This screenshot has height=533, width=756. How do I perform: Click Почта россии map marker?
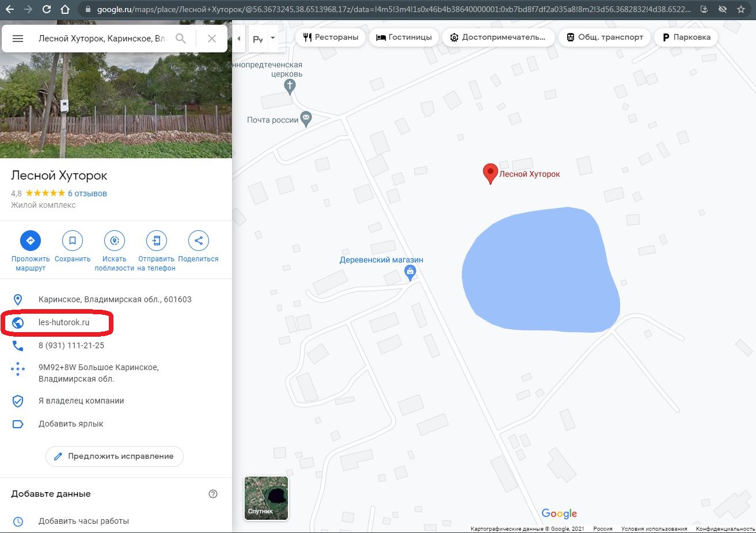point(306,119)
